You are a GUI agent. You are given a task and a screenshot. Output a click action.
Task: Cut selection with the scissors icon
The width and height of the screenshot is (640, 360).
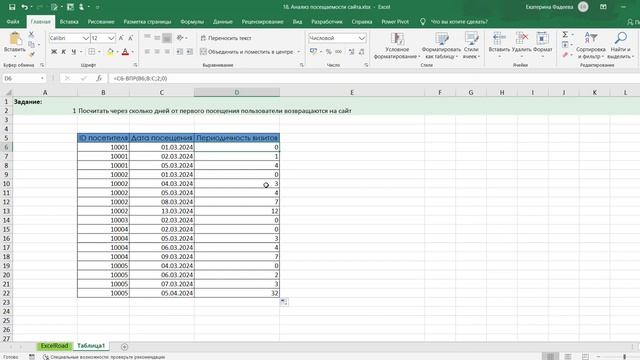[x=31, y=35]
